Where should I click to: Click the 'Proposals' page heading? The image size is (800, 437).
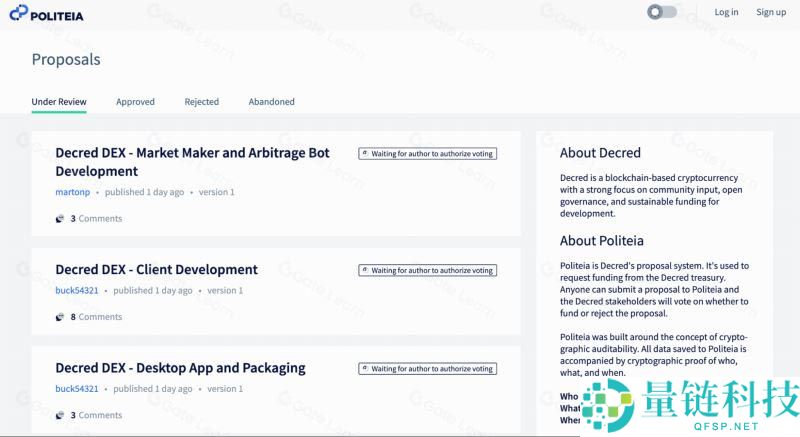click(x=66, y=60)
